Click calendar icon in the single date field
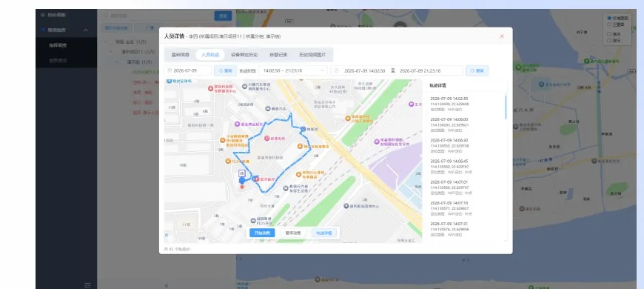644x289 pixels. [170, 70]
